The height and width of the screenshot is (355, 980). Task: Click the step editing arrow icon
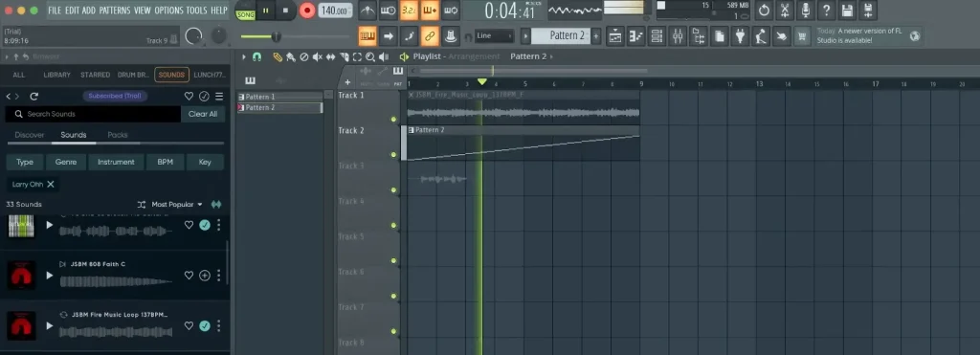coord(389,36)
